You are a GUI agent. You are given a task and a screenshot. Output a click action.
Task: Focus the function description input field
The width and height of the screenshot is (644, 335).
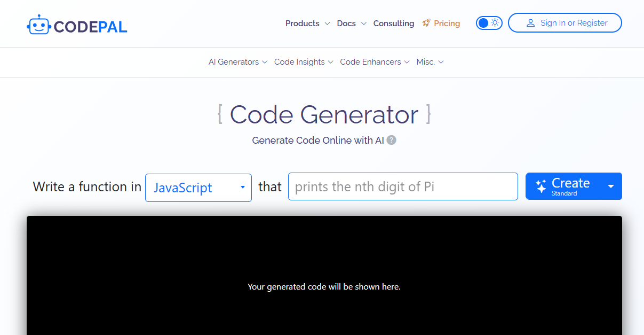point(403,186)
